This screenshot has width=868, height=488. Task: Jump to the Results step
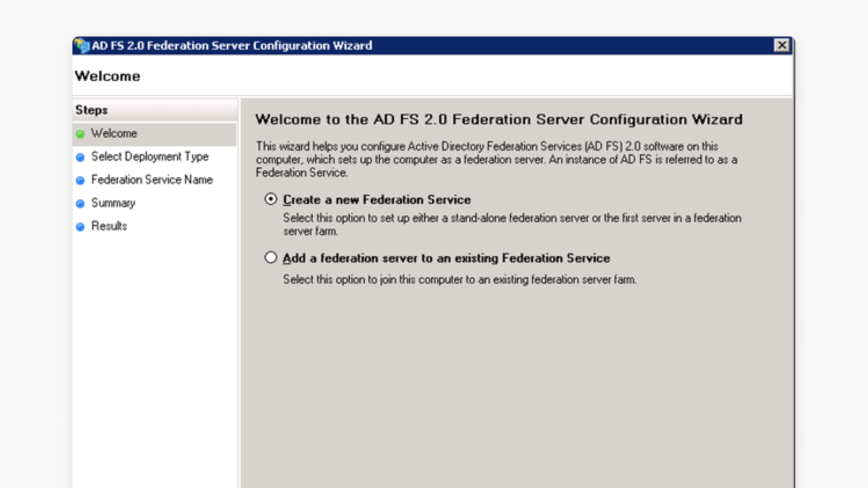coord(109,226)
